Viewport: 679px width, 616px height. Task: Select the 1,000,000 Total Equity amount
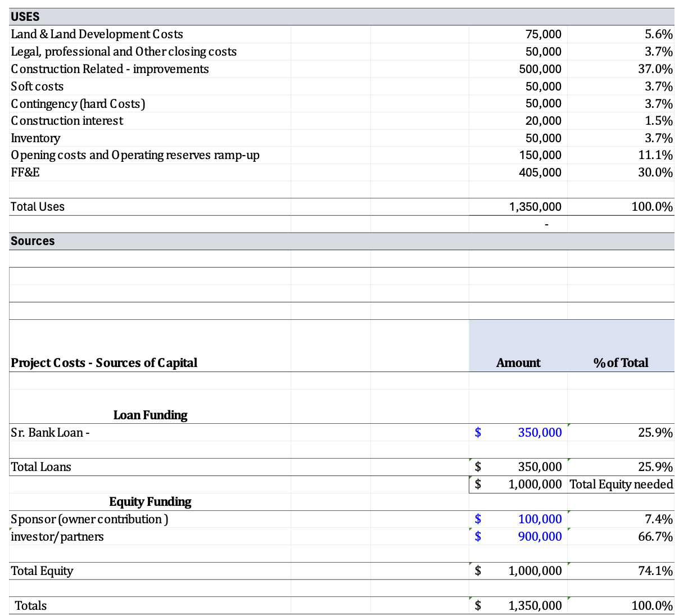535,571
